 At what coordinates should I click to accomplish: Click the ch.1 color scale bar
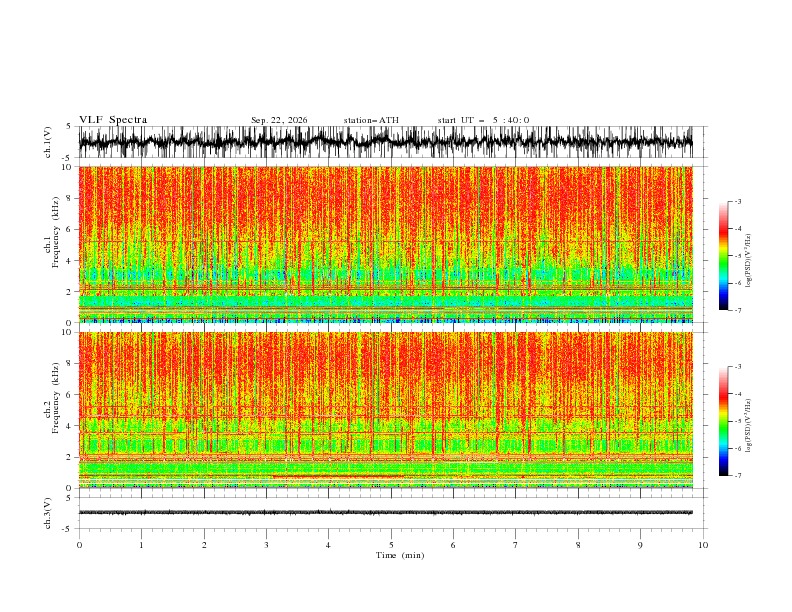coord(724,256)
